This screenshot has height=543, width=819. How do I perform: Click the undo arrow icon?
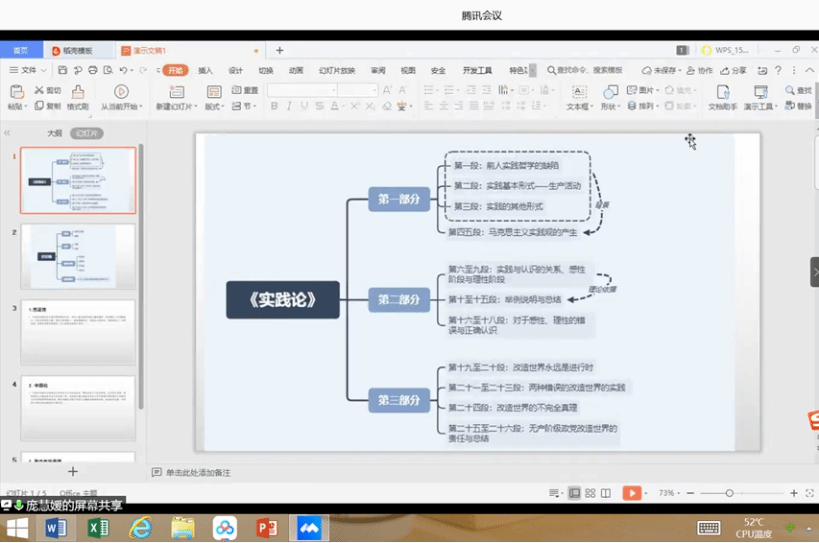[x=123, y=71]
